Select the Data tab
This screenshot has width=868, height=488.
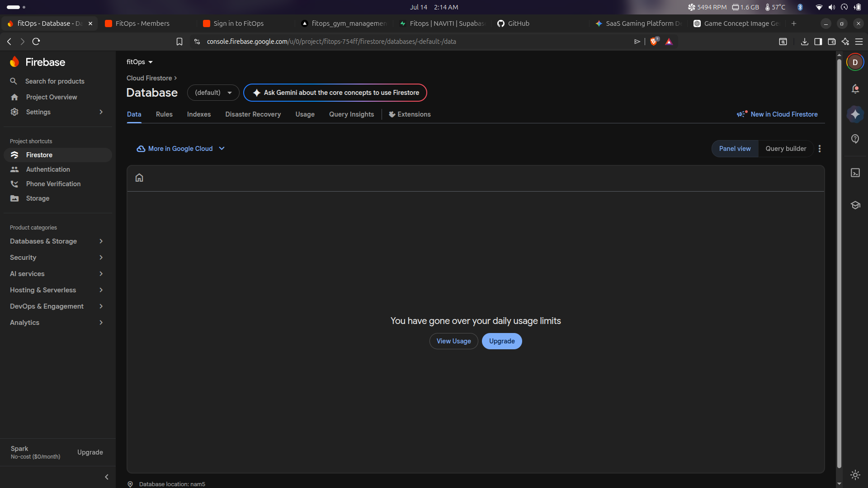(134, 114)
